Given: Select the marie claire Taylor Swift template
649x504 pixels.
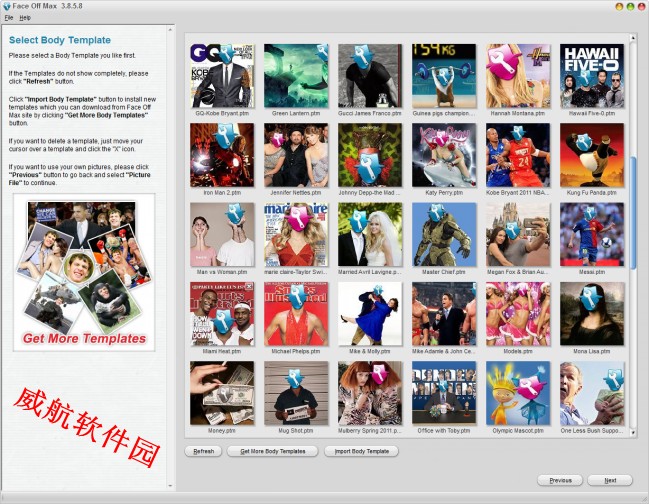Looking at the screenshot, I should pos(296,235).
